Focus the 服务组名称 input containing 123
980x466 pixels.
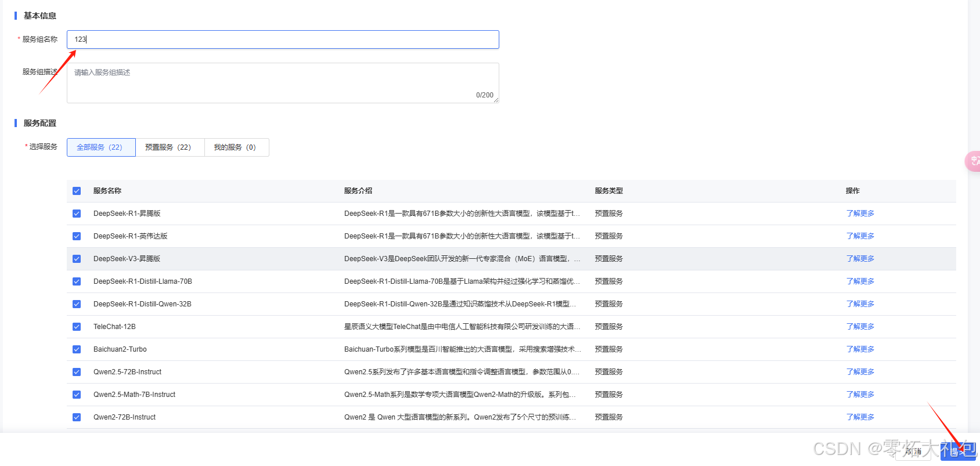[x=283, y=39]
